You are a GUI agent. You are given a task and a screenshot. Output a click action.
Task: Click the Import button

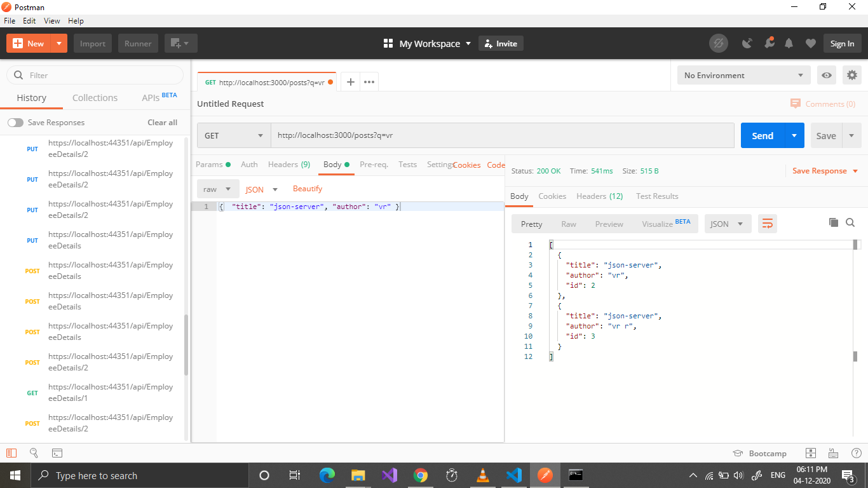click(93, 43)
